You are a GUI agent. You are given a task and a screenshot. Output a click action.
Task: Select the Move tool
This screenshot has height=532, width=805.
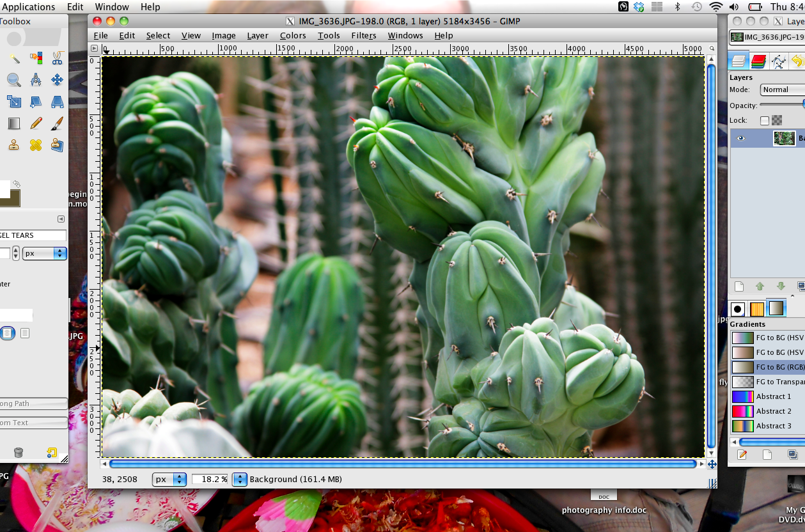57,80
